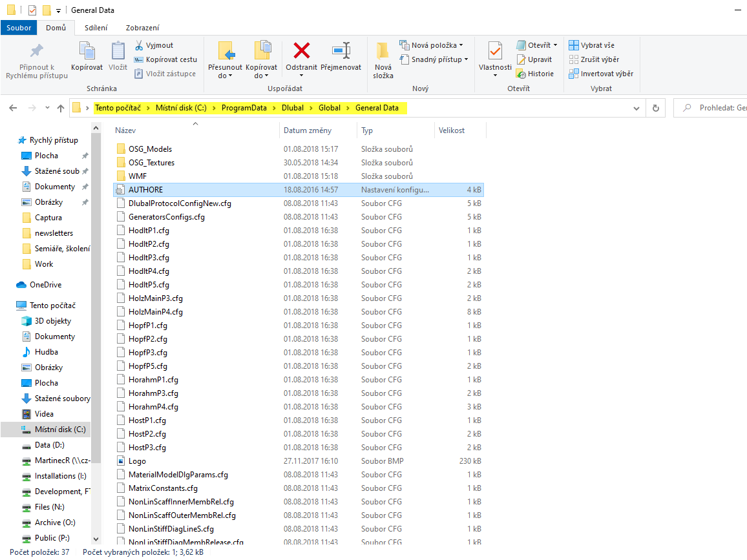Image resolution: width=747 pixels, height=560 pixels.
Task: Refresh the folder view
Action: [x=656, y=109]
